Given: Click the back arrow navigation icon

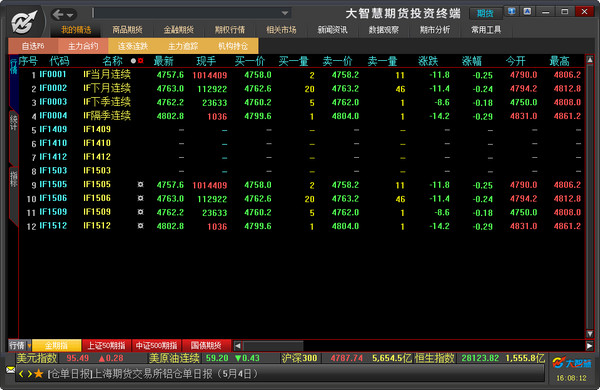Looking at the screenshot, I should [x=58, y=15].
